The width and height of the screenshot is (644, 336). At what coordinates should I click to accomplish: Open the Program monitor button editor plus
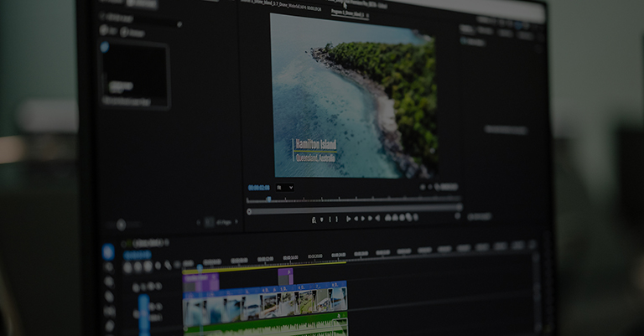458,216
